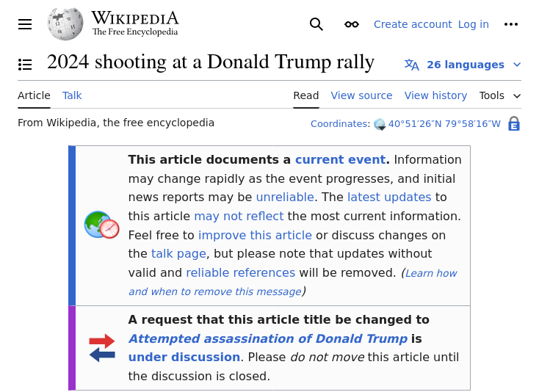
Task: Click the coordinates globe map icon
Action: (x=380, y=124)
